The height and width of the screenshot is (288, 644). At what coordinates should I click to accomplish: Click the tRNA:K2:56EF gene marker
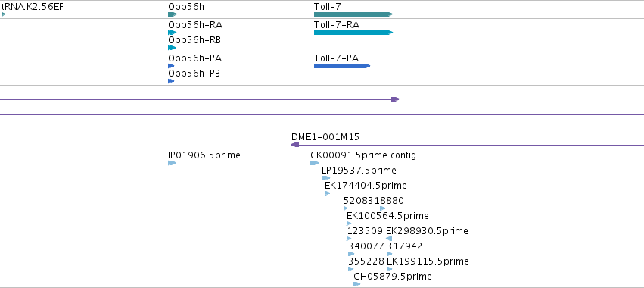coord(3,14)
